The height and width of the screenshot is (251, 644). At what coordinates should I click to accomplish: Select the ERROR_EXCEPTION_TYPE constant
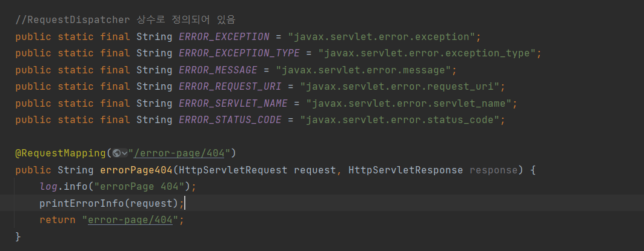(x=242, y=53)
